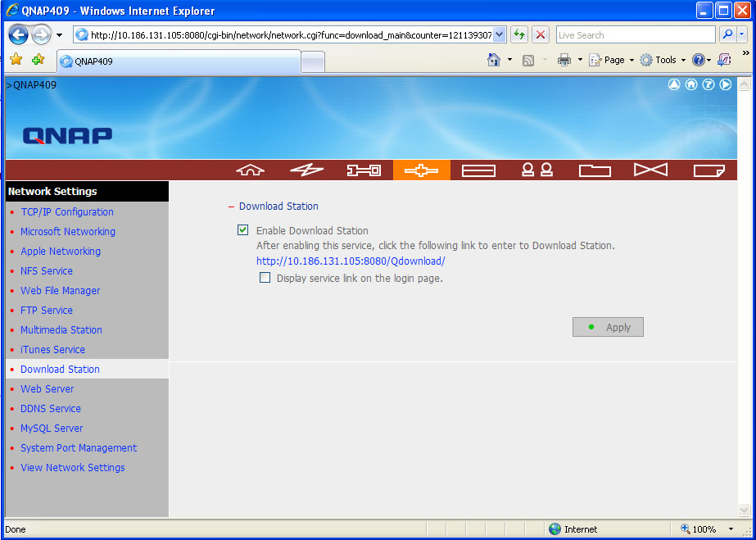Select Web File Manager in sidebar
The width and height of the screenshot is (756, 540).
coord(61,291)
